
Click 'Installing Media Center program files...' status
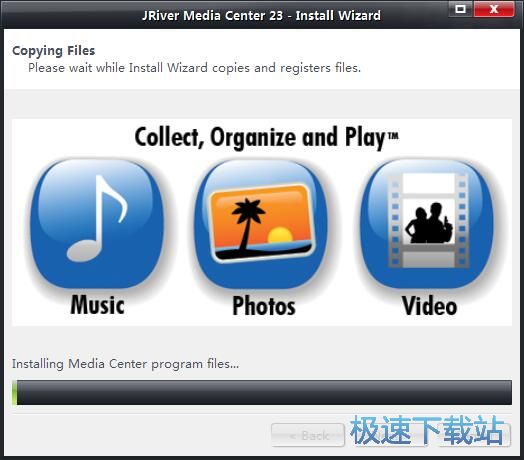coord(125,364)
